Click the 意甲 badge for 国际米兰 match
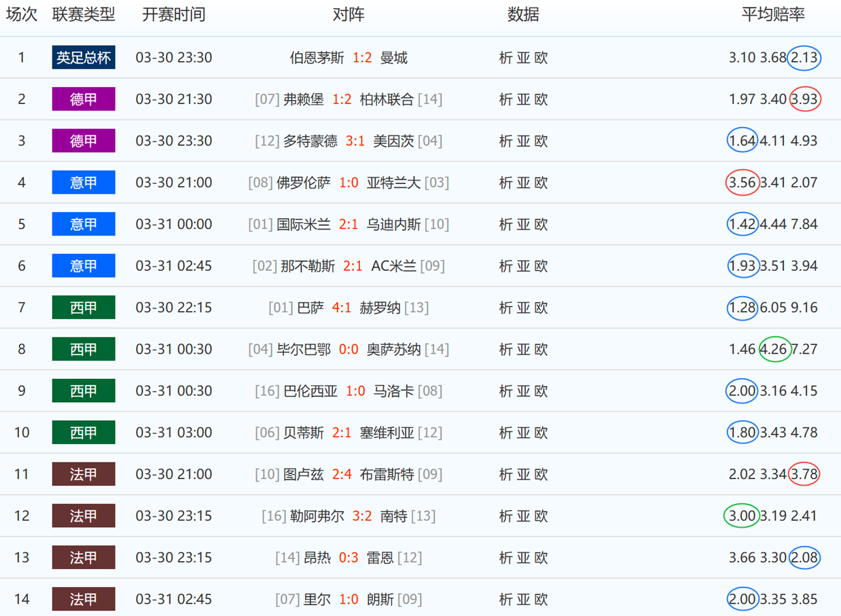Viewport: 841px width, 616px height. [x=84, y=224]
